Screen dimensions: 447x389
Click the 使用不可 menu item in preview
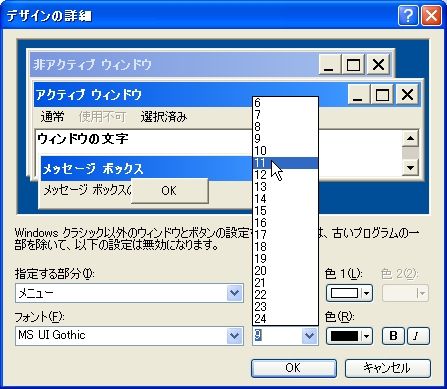coord(102,117)
